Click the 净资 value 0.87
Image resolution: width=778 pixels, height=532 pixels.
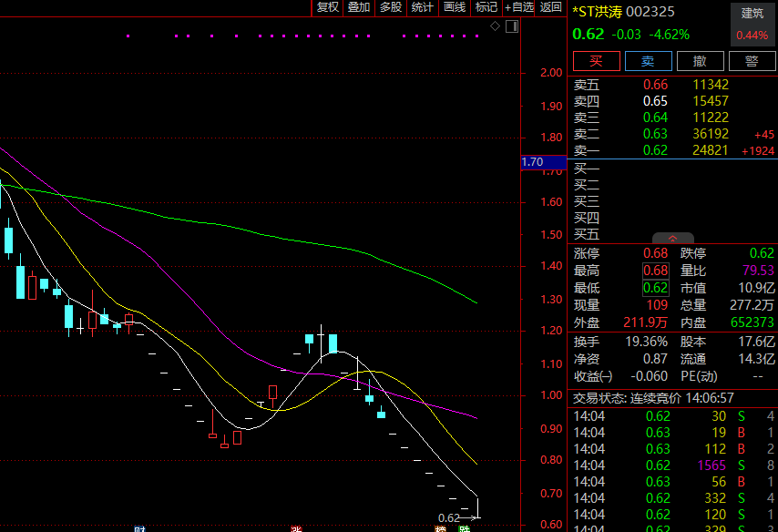tap(655, 359)
